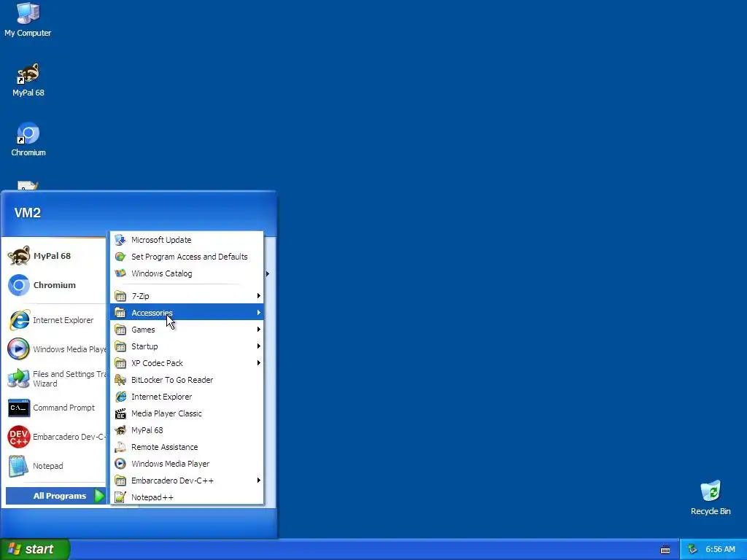Image resolution: width=747 pixels, height=560 pixels.
Task: Click MyPal 68 raccoon icon in pinned list
Action: tap(19, 256)
